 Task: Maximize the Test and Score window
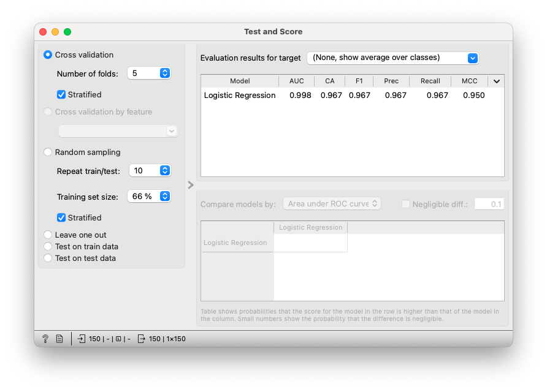67,32
